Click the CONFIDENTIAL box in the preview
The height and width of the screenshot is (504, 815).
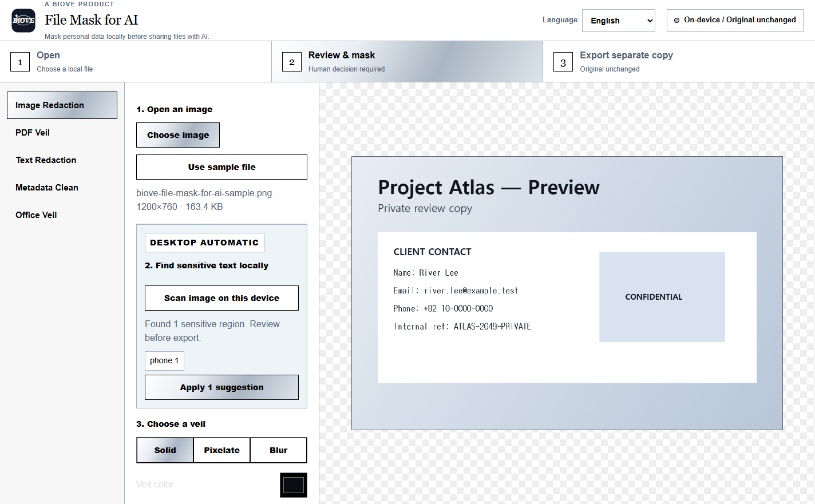point(662,297)
